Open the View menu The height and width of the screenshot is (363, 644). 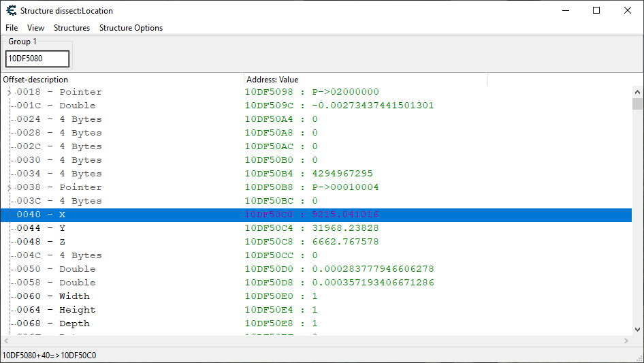point(35,28)
